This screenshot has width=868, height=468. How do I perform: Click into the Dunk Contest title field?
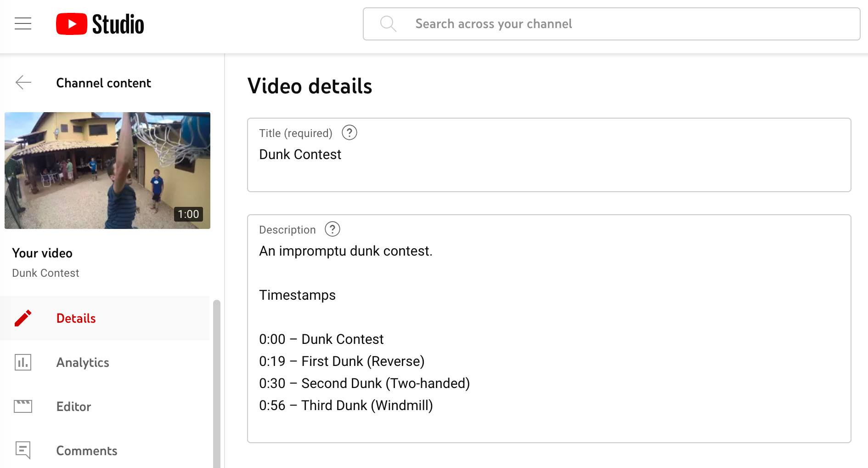pyautogui.click(x=549, y=155)
